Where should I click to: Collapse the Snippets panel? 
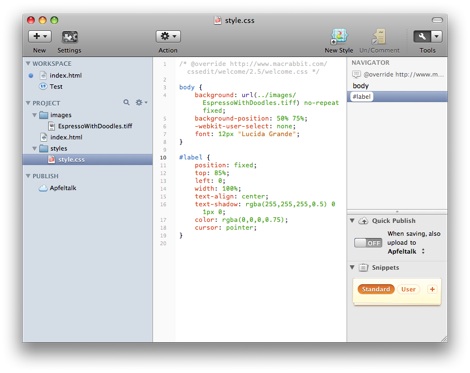click(x=352, y=267)
